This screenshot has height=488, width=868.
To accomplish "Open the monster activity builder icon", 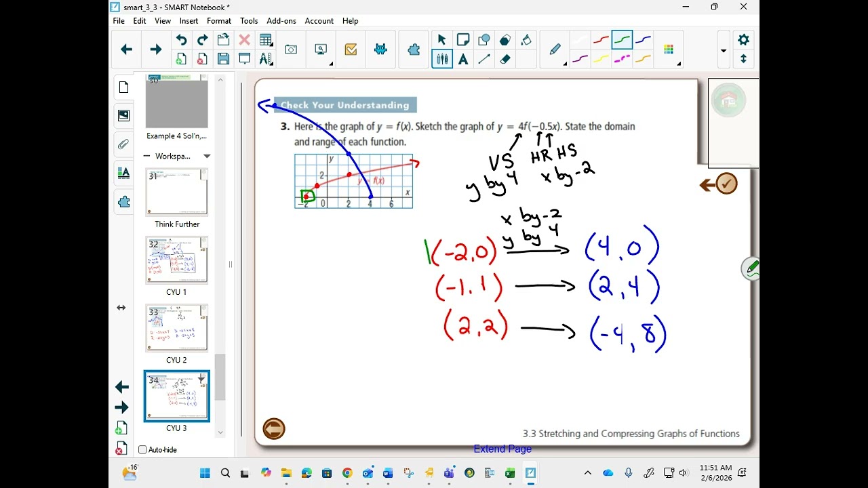I will (x=380, y=49).
